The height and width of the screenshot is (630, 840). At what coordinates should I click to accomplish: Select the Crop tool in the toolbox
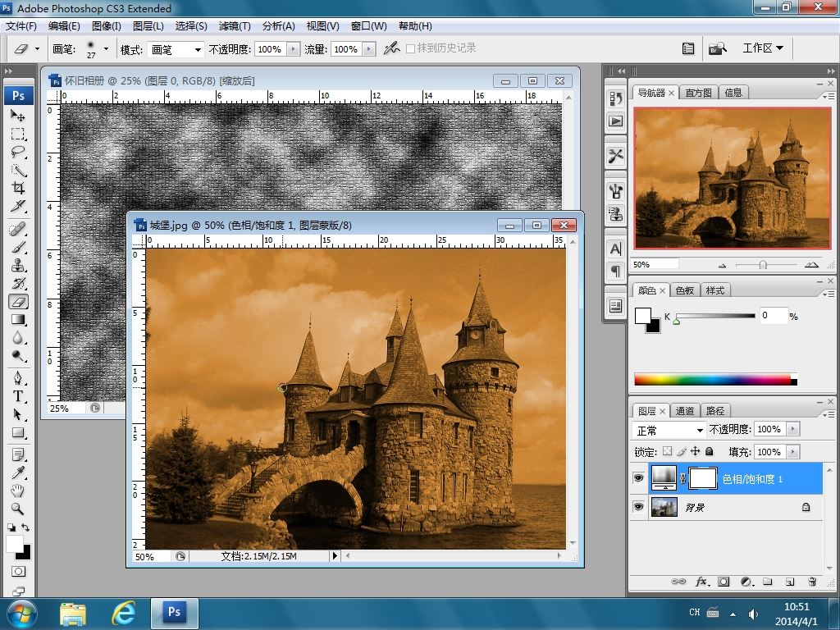(x=18, y=189)
